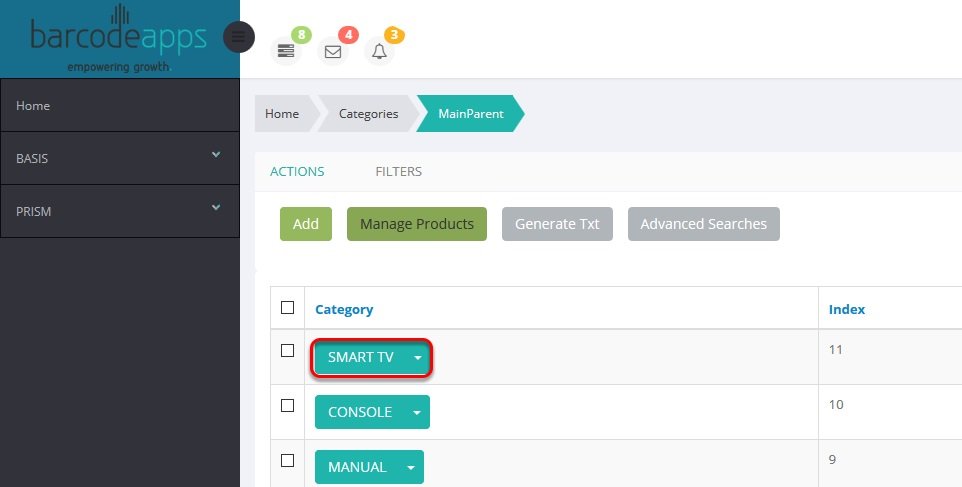Switch to the ACTIONS tab
Viewport: 962px width, 487px height.
tap(297, 172)
